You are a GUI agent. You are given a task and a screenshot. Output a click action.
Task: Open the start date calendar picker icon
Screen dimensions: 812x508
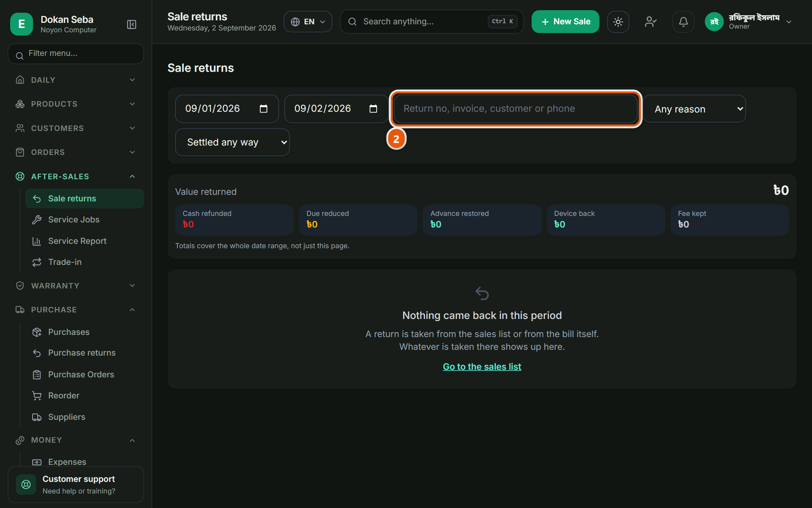(264, 108)
